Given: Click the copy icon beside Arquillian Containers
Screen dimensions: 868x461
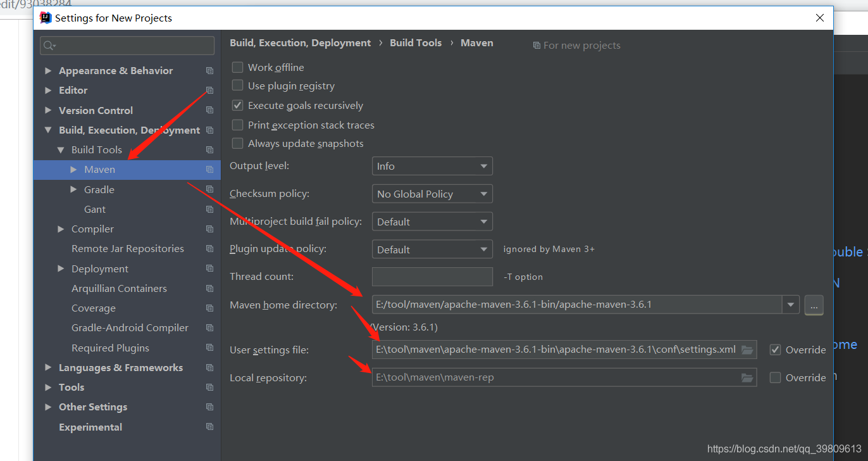Looking at the screenshot, I should [x=209, y=288].
